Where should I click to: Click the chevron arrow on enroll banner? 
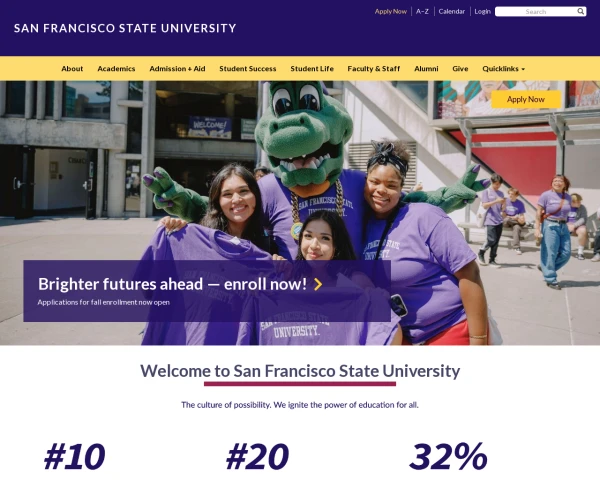point(318,284)
